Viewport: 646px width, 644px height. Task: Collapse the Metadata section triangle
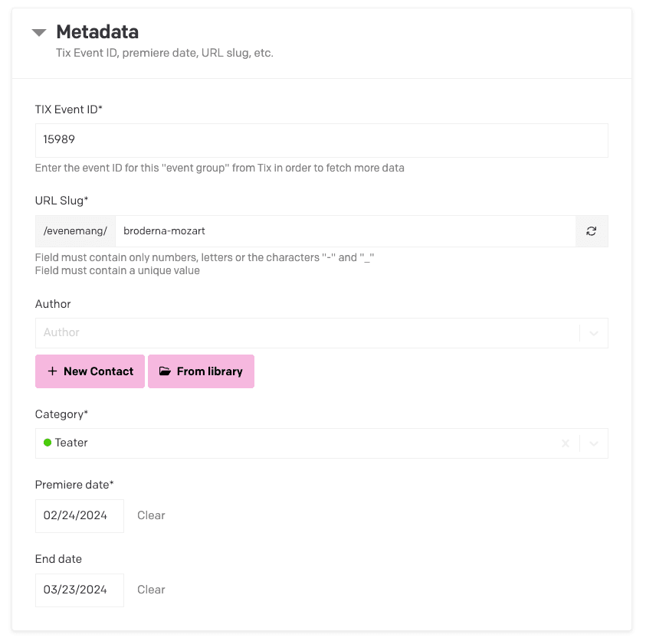(x=39, y=33)
